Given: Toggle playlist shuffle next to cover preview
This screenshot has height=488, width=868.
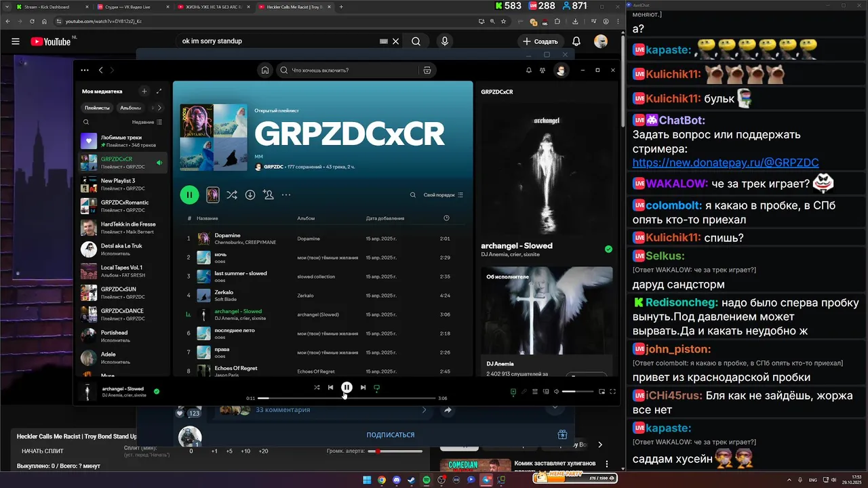Looking at the screenshot, I should coord(232,195).
